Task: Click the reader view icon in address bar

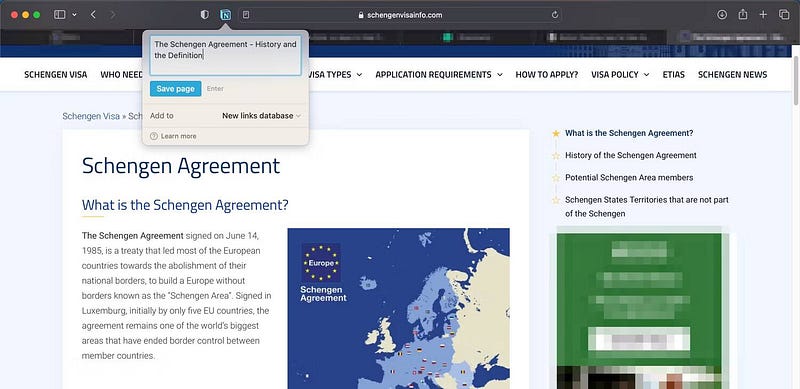Action: pyautogui.click(x=246, y=15)
